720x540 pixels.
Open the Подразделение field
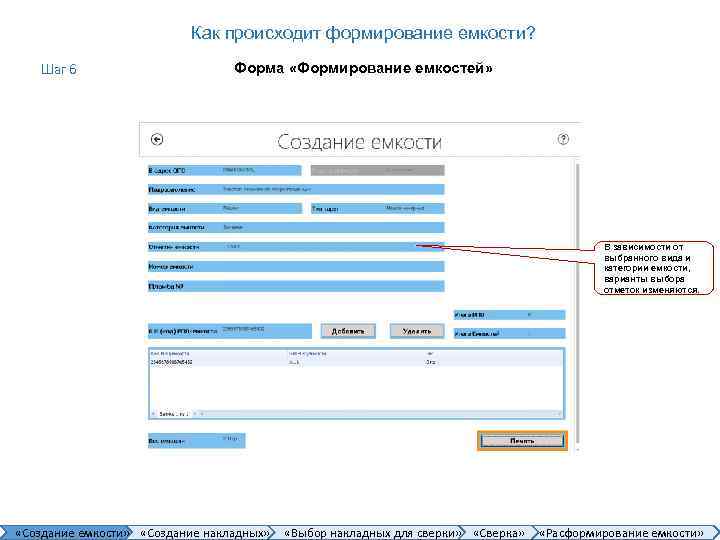click(296, 189)
